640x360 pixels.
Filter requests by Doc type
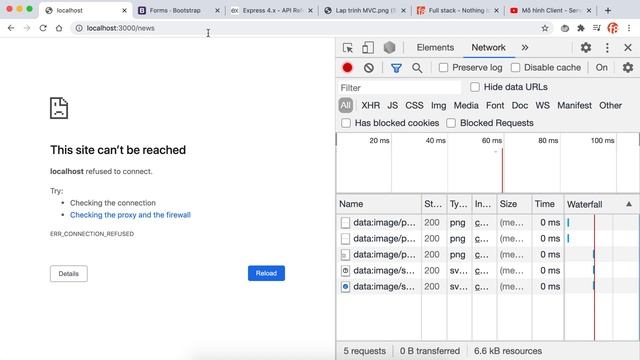[x=520, y=105]
